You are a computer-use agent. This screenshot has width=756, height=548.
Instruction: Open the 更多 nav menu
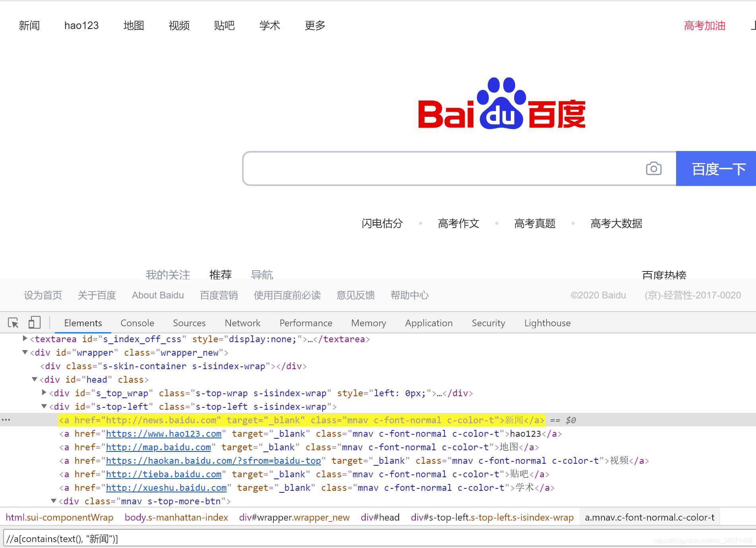[315, 25]
